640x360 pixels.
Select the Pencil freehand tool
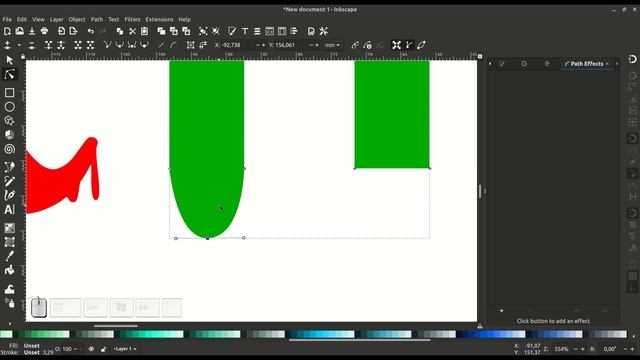pos(9,181)
